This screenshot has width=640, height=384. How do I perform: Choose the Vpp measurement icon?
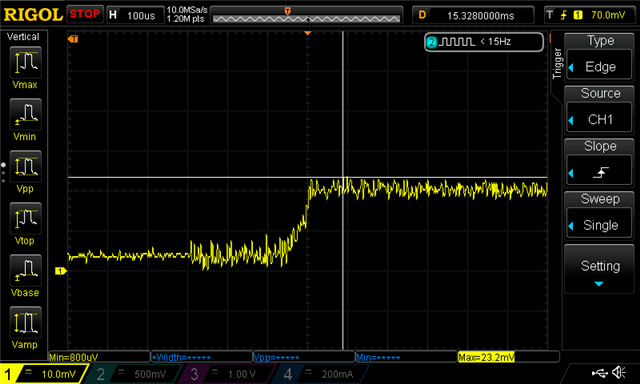click(25, 166)
